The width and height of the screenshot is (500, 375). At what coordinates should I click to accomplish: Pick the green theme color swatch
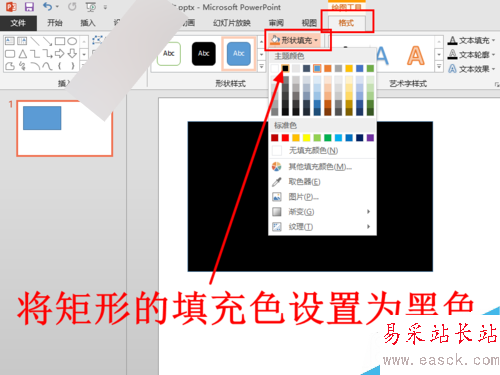click(370, 68)
